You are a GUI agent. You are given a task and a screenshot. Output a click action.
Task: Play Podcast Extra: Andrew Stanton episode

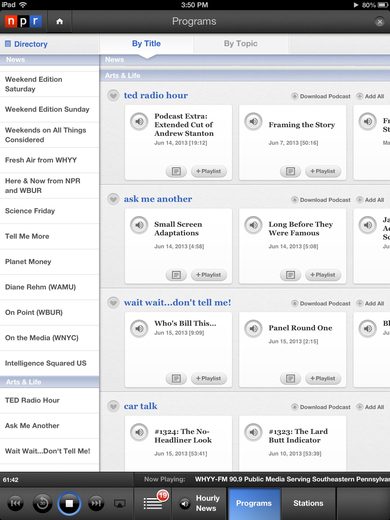click(x=139, y=121)
